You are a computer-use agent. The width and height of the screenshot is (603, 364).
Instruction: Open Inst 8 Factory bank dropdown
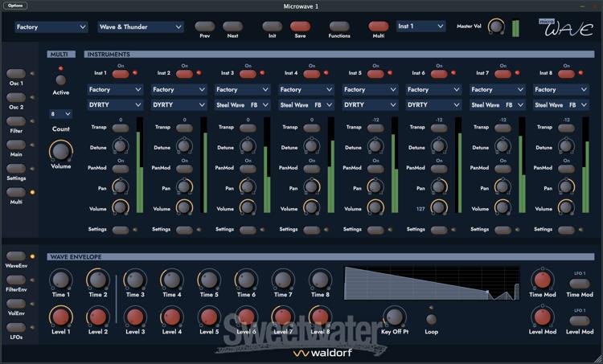click(x=561, y=89)
